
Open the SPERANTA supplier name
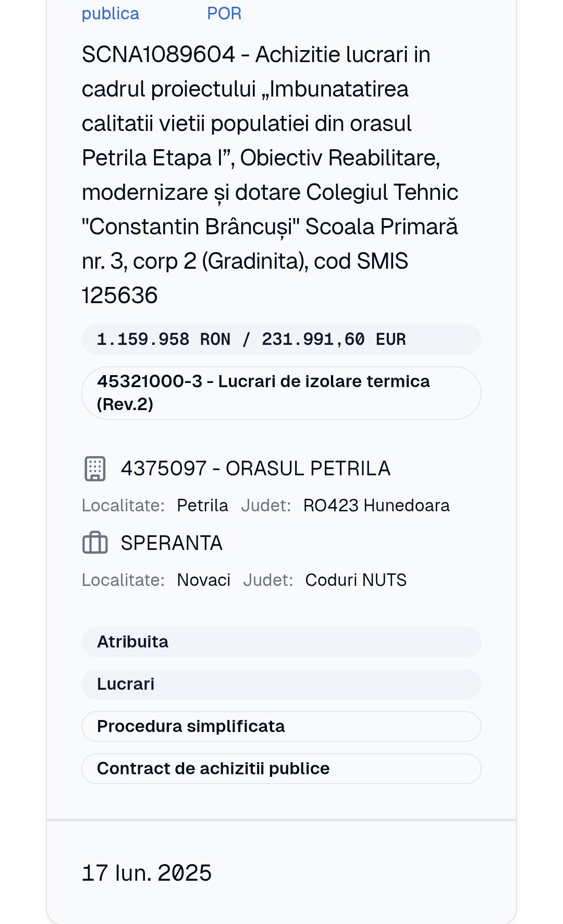(x=172, y=543)
